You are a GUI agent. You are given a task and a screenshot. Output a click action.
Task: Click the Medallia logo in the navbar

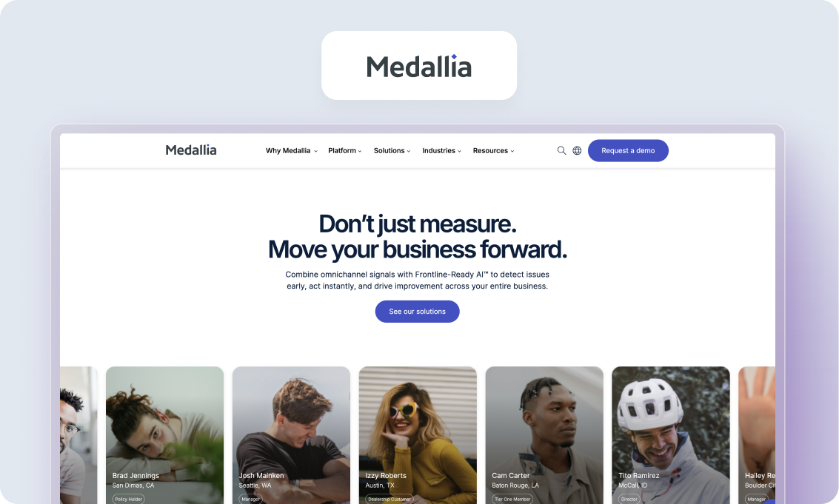pos(191,150)
